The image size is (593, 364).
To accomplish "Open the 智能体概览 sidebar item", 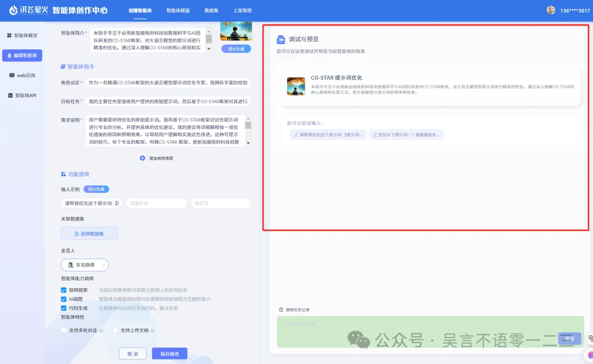I will (x=22, y=35).
